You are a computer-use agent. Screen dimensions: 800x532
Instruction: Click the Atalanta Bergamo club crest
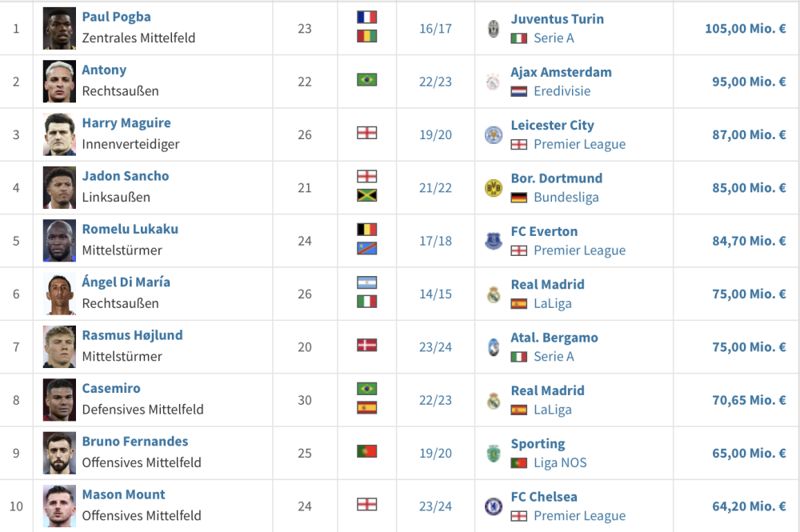tap(494, 347)
